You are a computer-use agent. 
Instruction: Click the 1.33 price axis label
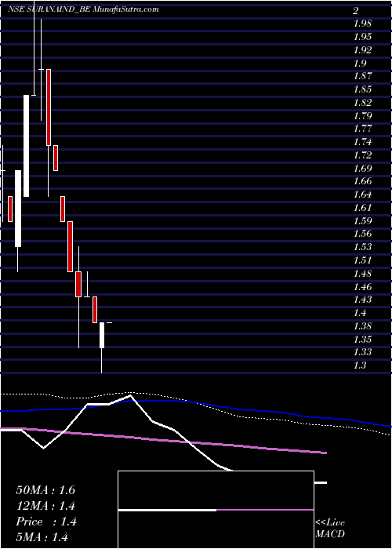[362, 352]
